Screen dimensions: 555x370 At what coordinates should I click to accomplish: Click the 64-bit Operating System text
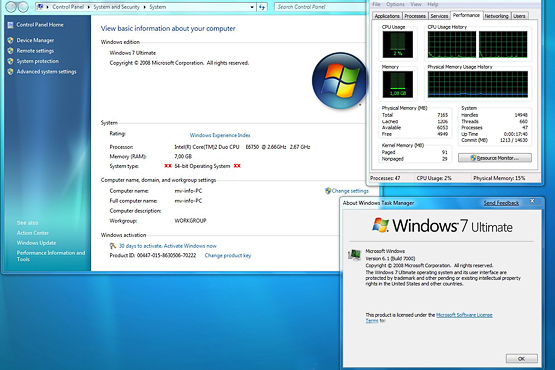click(202, 166)
